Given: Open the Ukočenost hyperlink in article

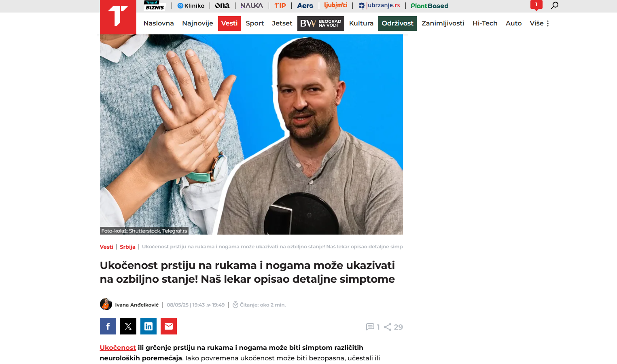Looking at the screenshot, I should (x=118, y=347).
